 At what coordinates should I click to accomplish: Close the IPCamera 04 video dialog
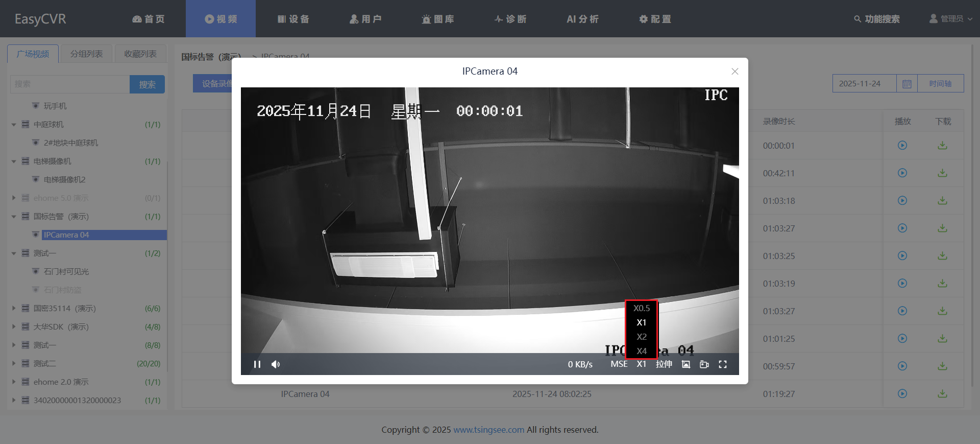(x=735, y=72)
